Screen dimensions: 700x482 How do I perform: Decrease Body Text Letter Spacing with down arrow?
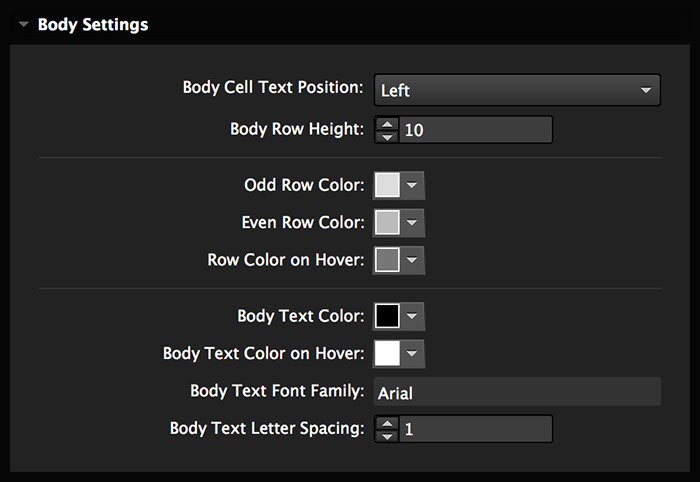click(387, 435)
